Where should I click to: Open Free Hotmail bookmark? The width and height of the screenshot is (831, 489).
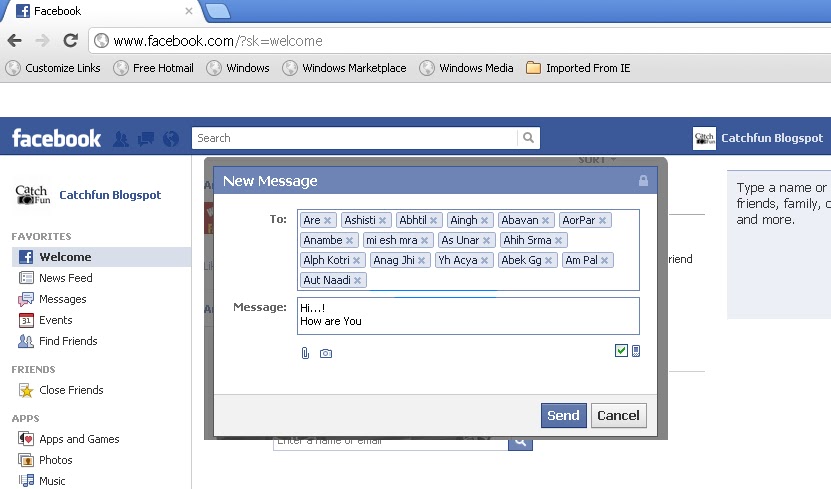tap(154, 68)
